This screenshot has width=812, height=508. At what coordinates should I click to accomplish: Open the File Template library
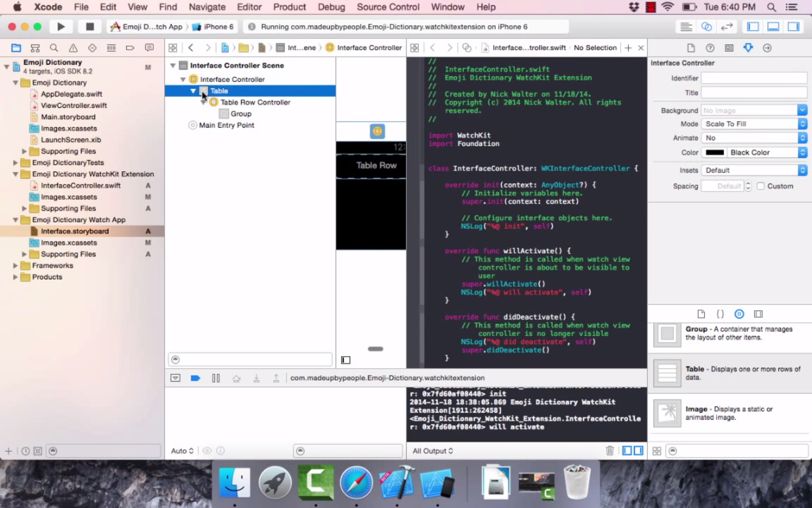[x=701, y=314]
